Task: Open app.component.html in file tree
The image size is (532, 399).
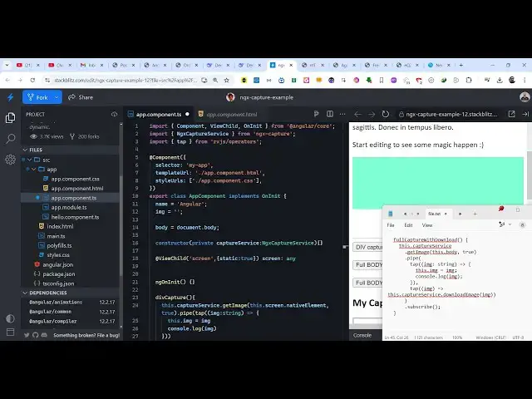Action: coord(77,189)
